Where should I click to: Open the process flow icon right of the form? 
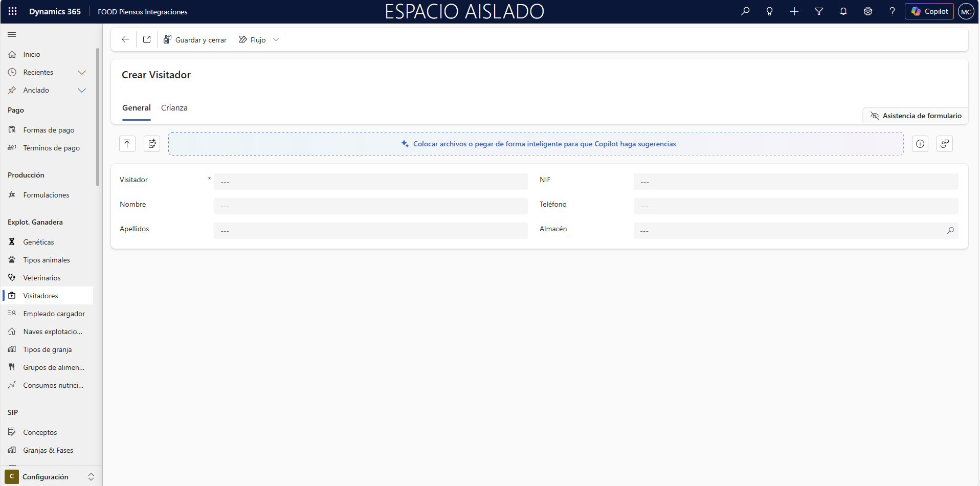[945, 144]
